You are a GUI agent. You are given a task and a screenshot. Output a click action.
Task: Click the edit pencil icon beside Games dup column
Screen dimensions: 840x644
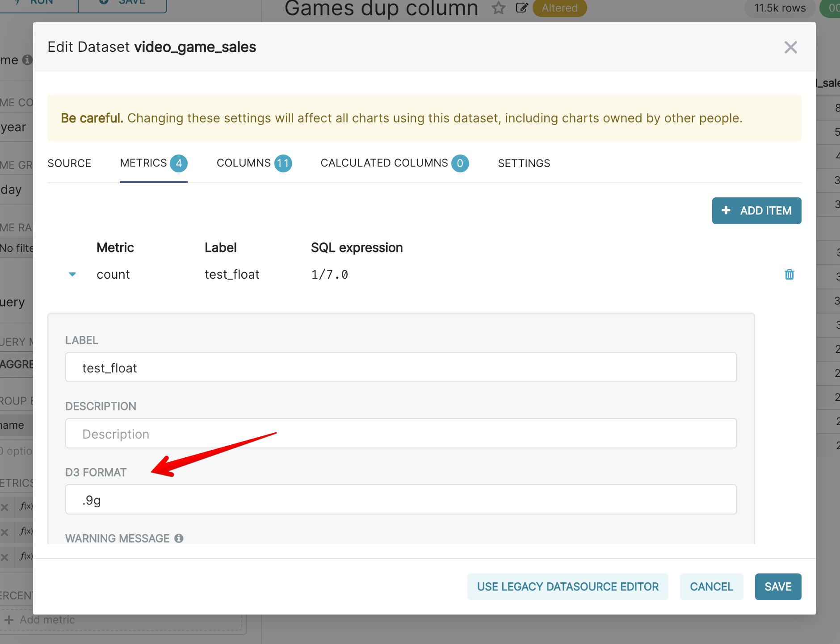522,8
